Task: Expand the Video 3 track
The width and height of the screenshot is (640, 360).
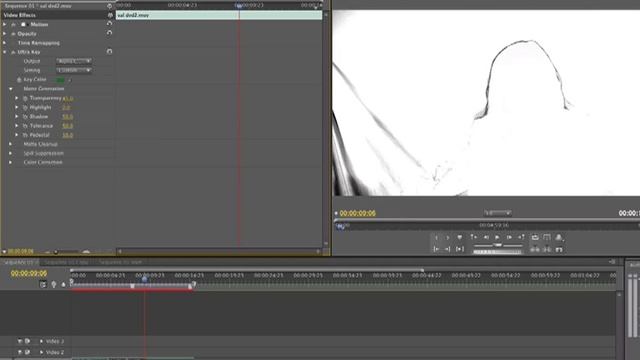Action: click(41, 341)
